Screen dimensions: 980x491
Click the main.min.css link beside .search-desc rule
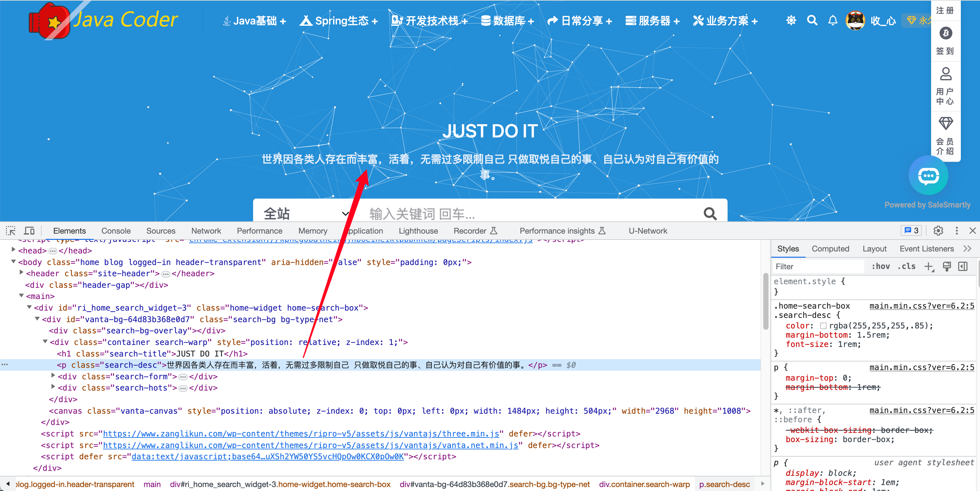click(922, 306)
